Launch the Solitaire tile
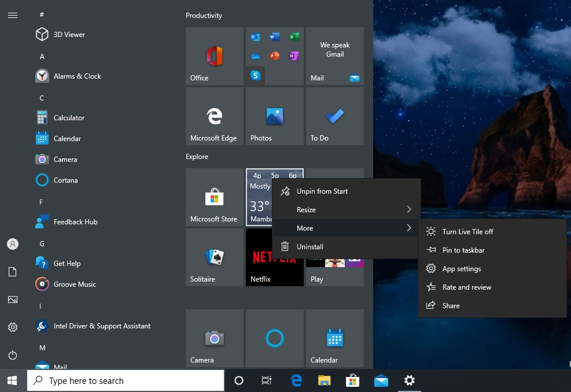This screenshot has width=571, height=392. [214, 257]
